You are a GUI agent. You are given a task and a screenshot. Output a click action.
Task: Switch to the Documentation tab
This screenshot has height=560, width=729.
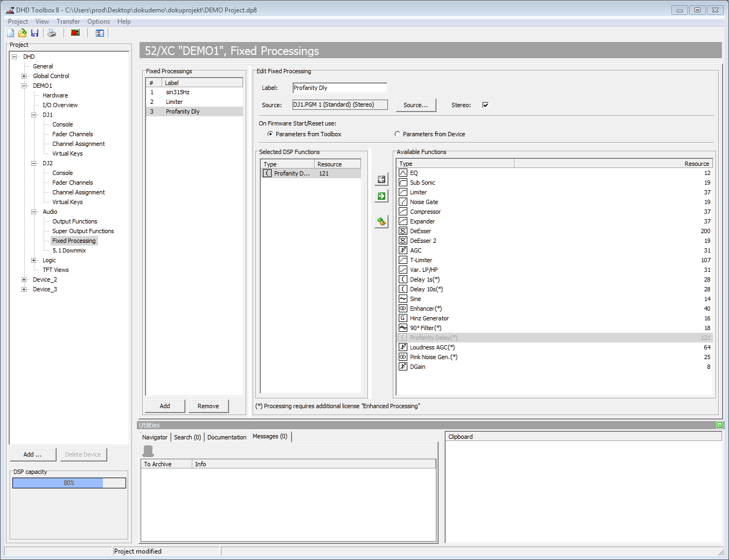226,437
